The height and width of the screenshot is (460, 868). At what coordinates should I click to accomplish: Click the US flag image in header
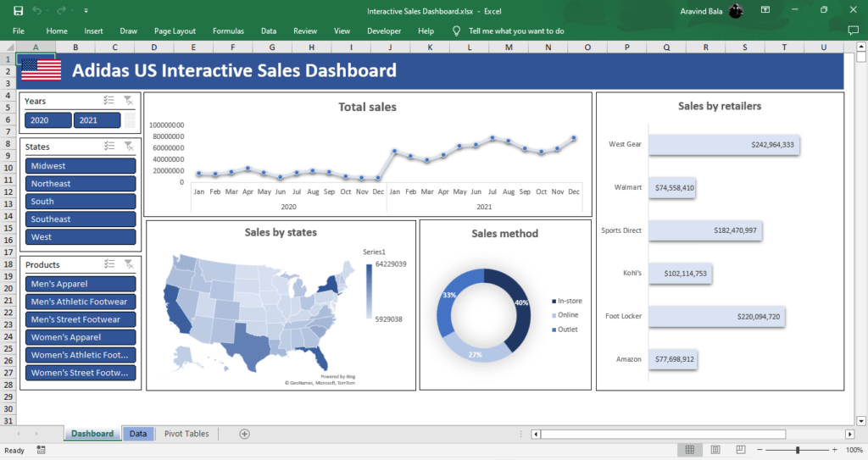click(x=41, y=70)
